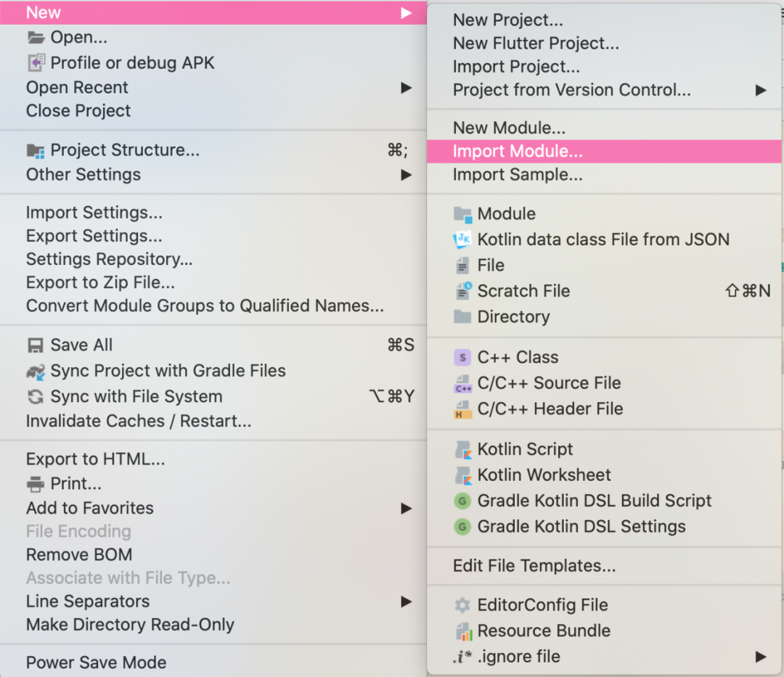Screen dimensions: 784x677
Task: Click the Resource Bundle icon
Action: 464,631
